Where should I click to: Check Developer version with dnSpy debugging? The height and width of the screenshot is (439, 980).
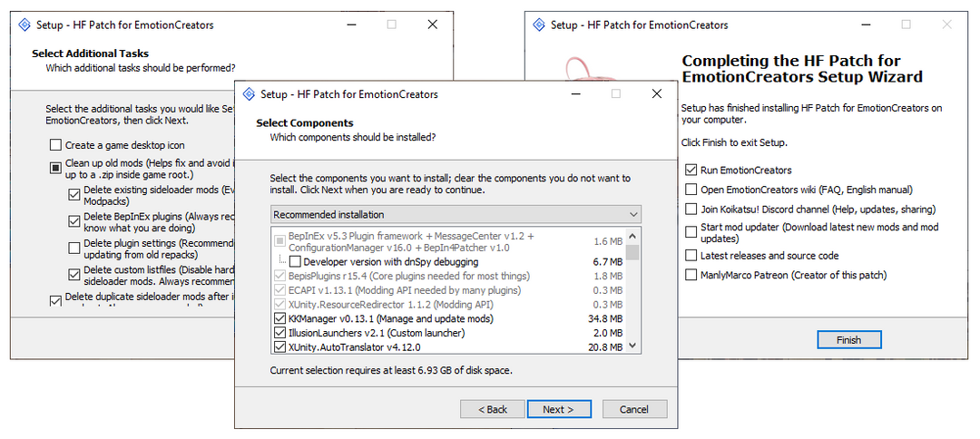click(x=295, y=262)
